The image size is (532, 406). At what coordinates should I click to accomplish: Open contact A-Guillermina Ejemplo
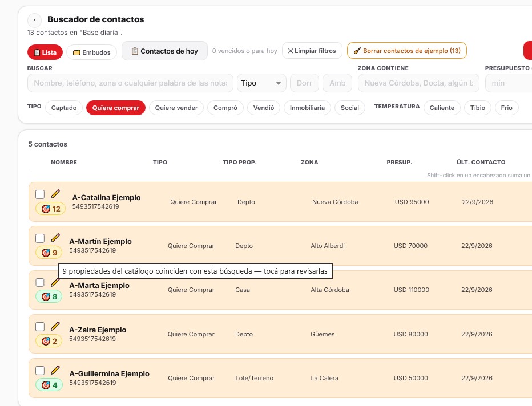(x=109, y=374)
